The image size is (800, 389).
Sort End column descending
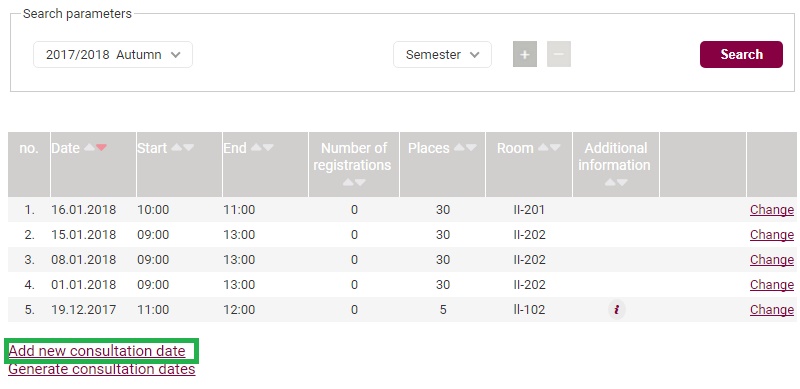(x=268, y=148)
